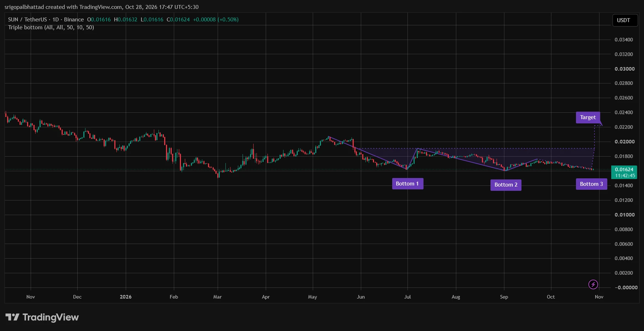Click the high value H0.01632

click(125, 20)
